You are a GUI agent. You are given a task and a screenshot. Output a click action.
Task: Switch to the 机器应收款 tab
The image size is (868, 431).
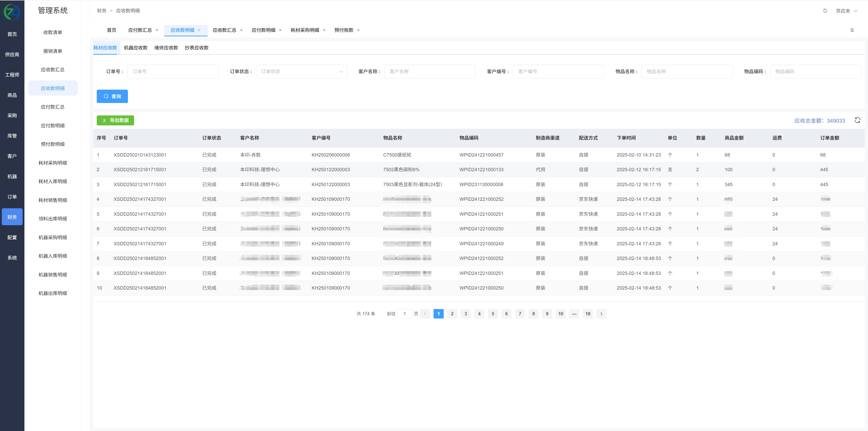(x=136, y=48)
